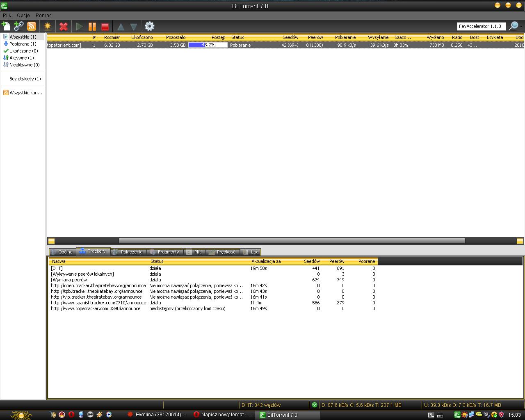525x420 pixels.
Task: Select Bez etykiety (1) label
Action: (x=25, y=79)
